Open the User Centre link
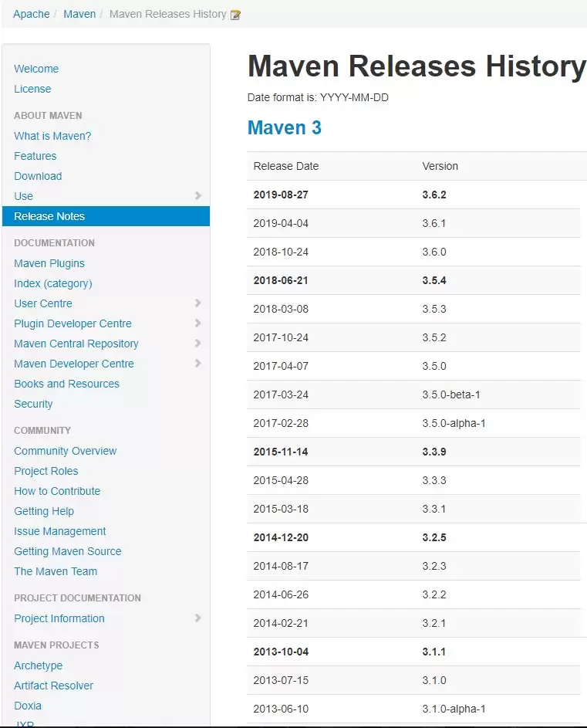587x728 pixels. pos(43,303)
